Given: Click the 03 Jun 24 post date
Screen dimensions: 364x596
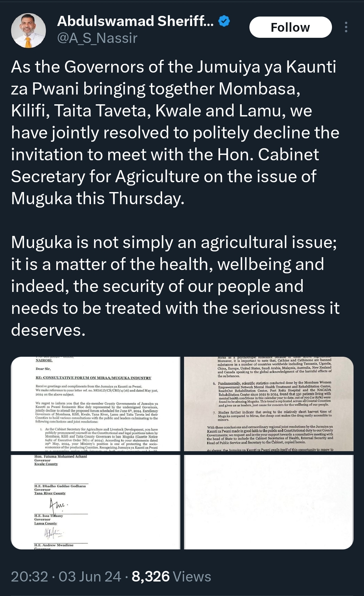Looking at the screenshot, I should (x=90, y=576).
